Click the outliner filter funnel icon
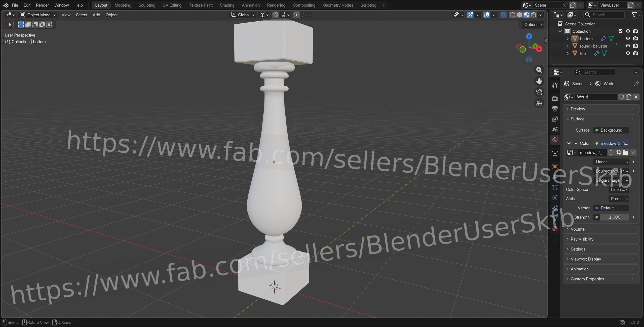 [x=634, y=15]
